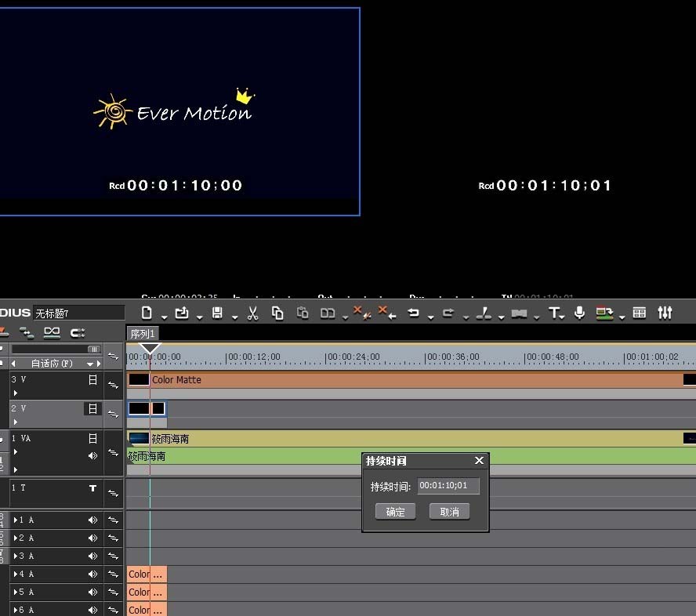Click the timeline scale slider handle
This screenshot has width=696, height=616.
[x=94, y=350]
